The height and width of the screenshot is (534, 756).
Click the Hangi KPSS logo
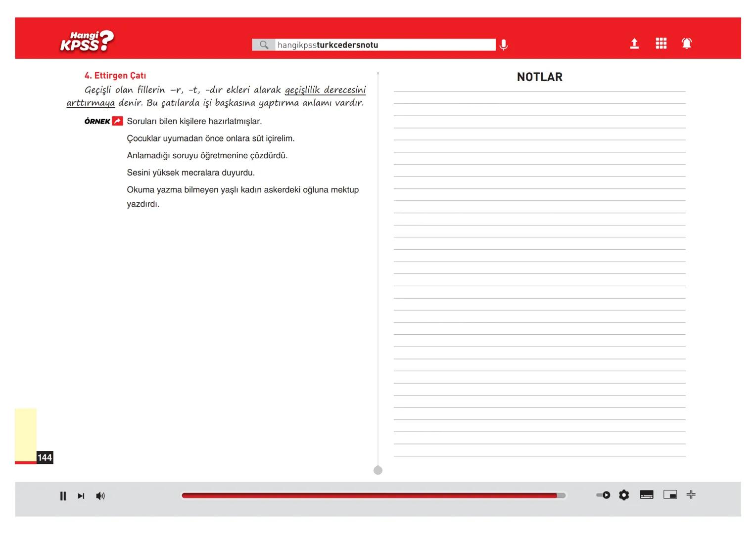(x=87, y=42)
